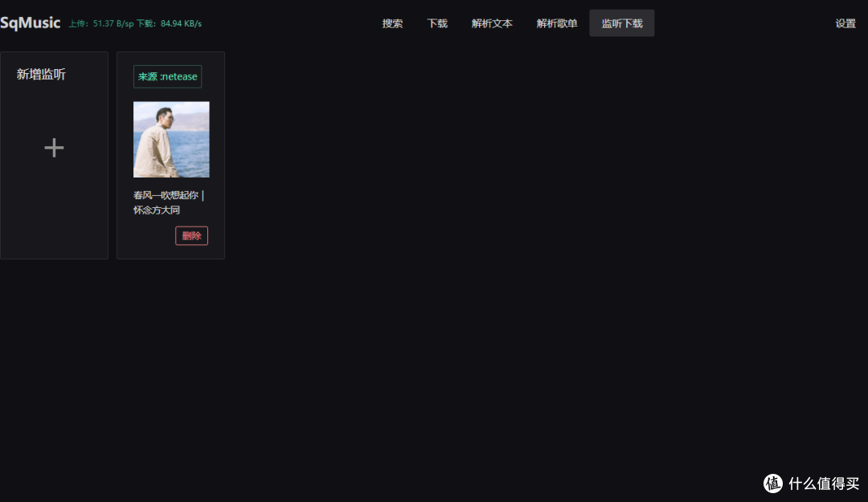The image size is (868, 502).
Task: Click the 怀念方大同 subtitle line
Action: 157,210
